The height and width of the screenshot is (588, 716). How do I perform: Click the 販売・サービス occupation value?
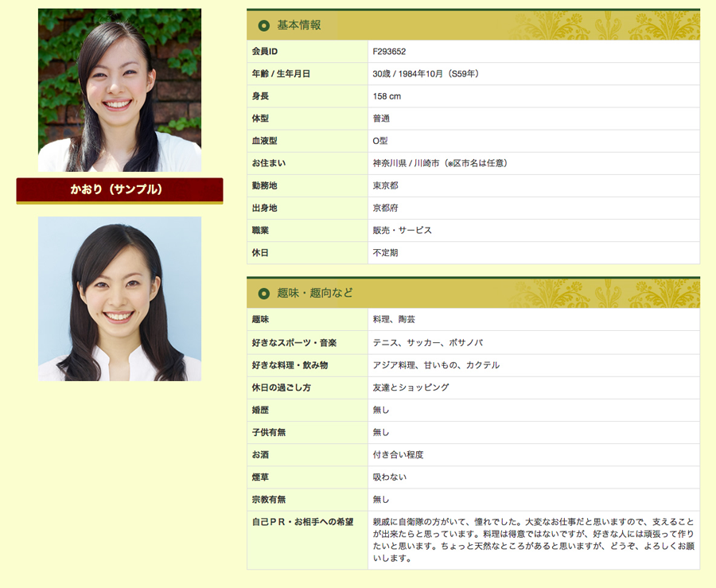(x=402, y=230)
